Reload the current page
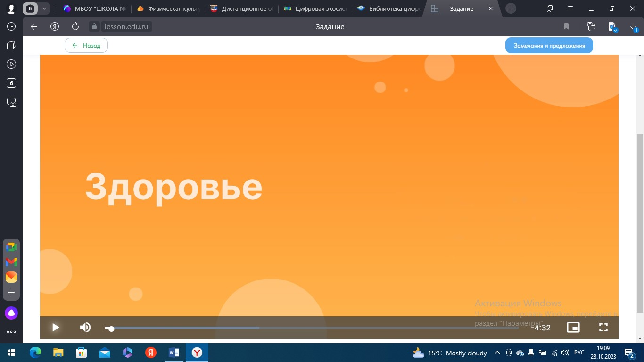Screen dimensions: 644x362 click(75, 27)
